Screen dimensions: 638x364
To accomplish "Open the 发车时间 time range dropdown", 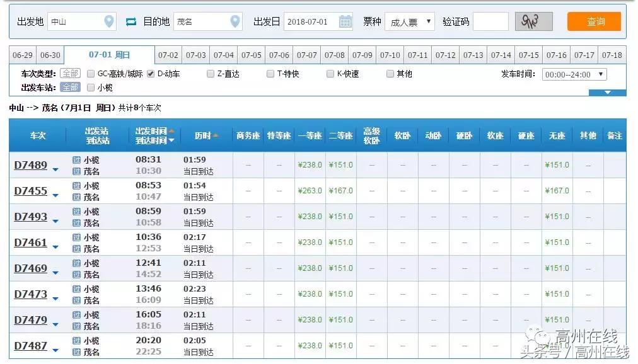I will (574, 74).
